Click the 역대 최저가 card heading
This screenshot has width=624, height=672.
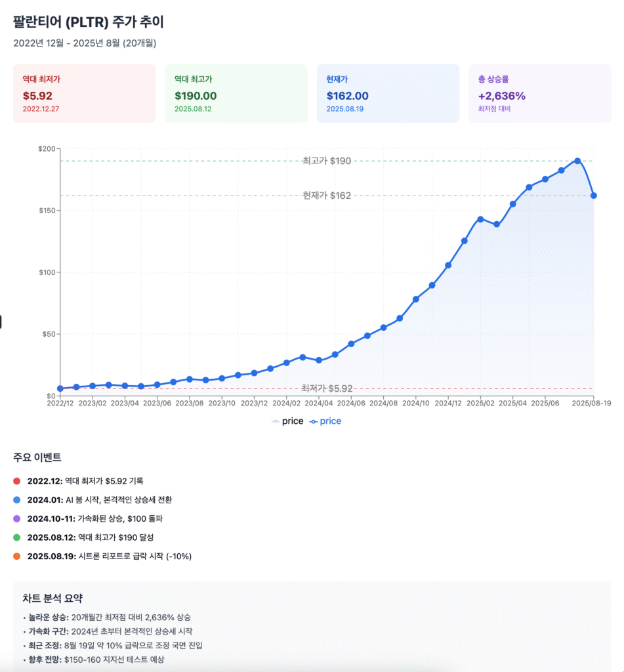(x=41, y=79)
